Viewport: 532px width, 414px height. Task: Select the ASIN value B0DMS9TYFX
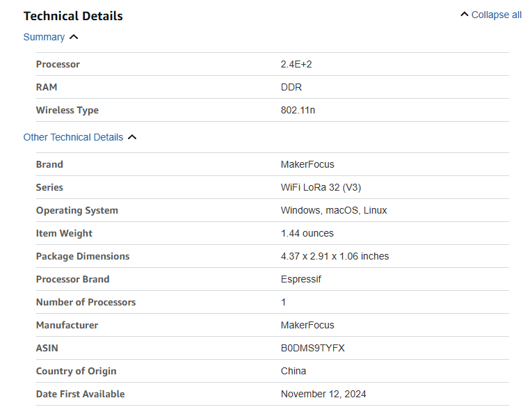(313, 348)
